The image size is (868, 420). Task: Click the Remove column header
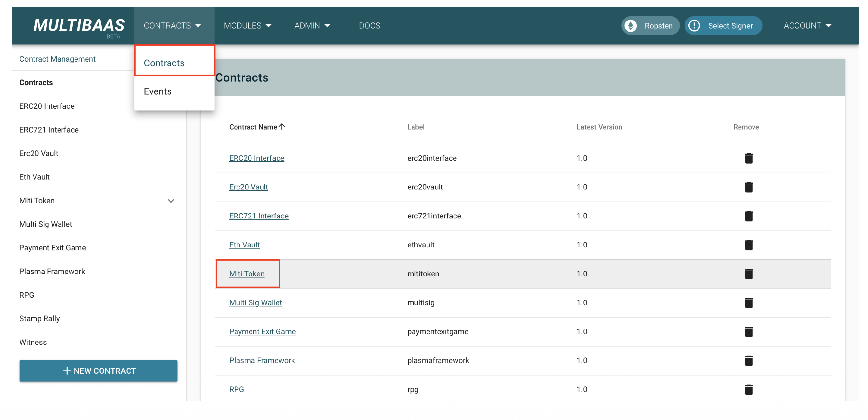click(x=746, y=127)
